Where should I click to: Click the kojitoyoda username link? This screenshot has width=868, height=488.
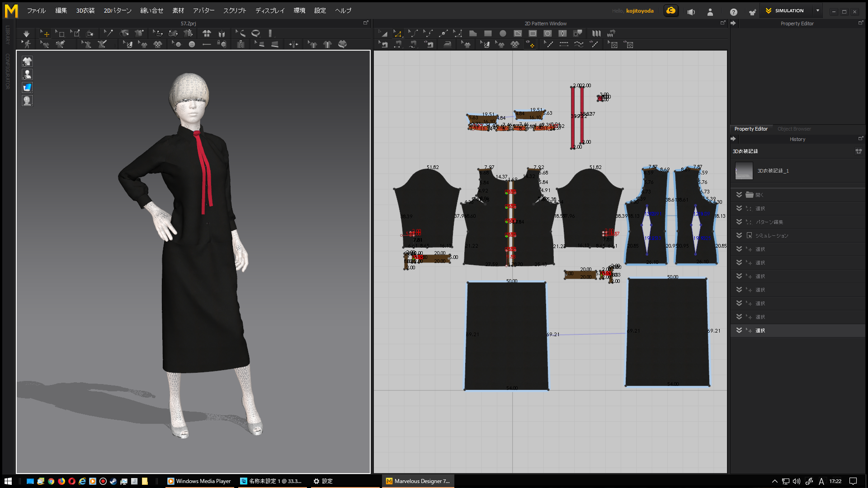(639, 11)
